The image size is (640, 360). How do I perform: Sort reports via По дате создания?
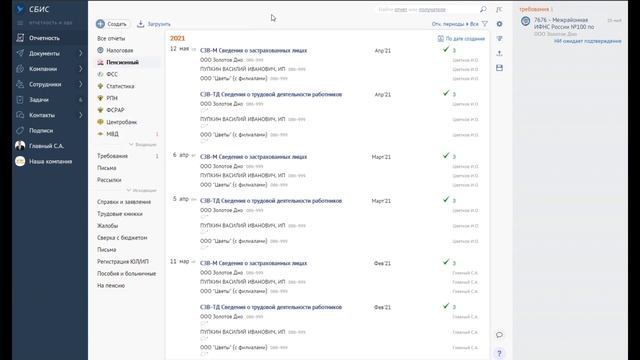(465, 39)
